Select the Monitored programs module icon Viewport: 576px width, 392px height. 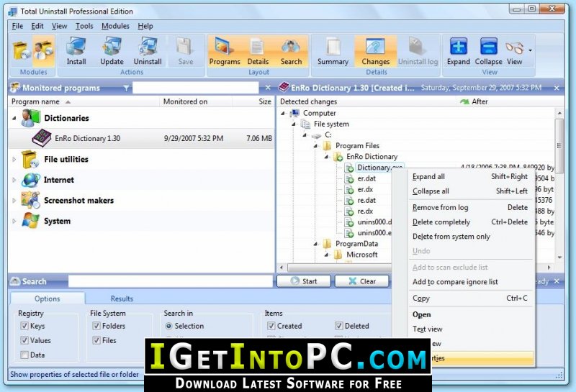[x=43, y=50]
